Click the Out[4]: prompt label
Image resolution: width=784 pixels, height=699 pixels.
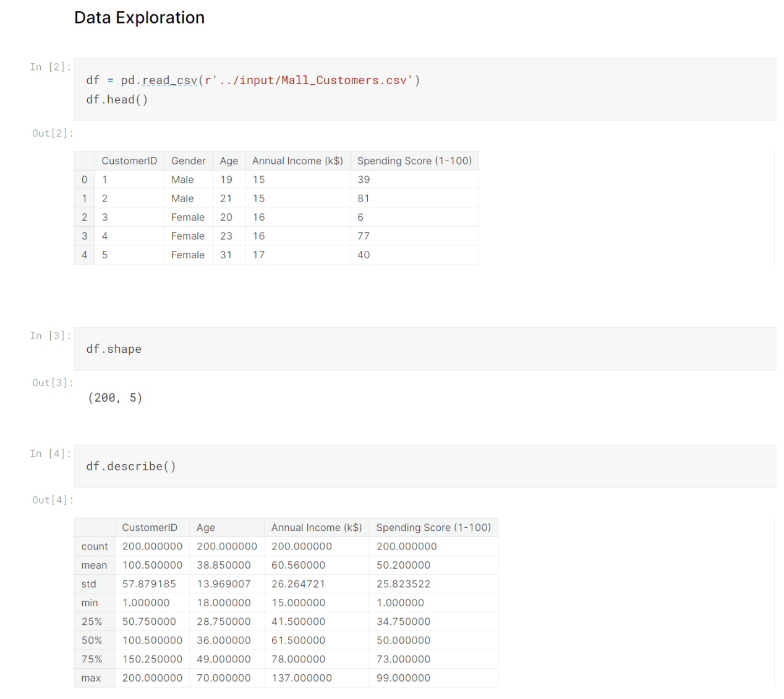(52, 499)
